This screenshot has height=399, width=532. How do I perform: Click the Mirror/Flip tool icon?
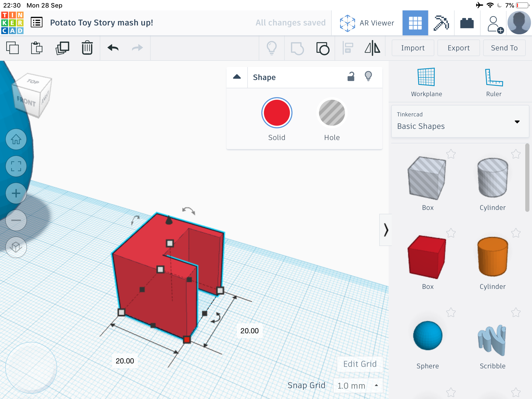point(373,48)
